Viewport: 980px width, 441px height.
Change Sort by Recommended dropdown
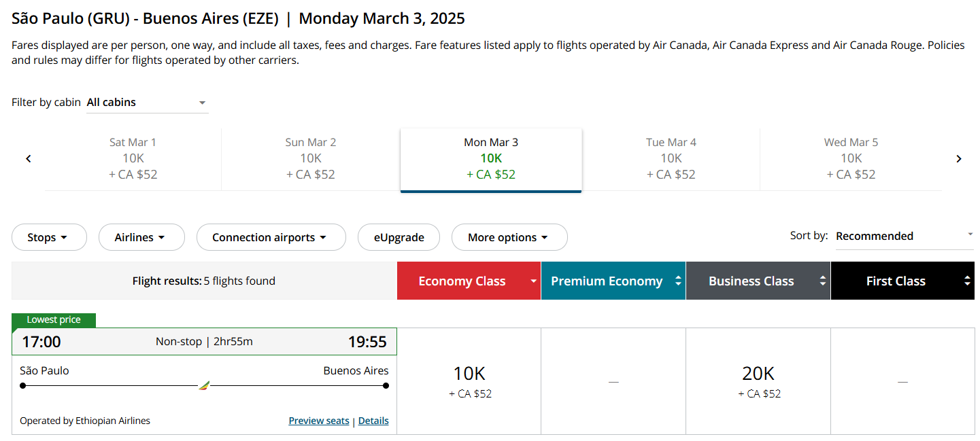pos(905,236)
